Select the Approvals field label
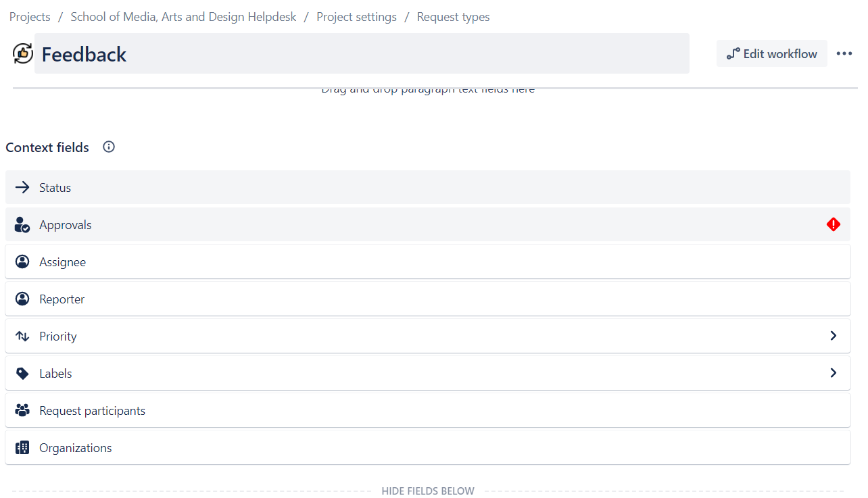The width and height of the screenshot is (868, 498). (65, 225)
